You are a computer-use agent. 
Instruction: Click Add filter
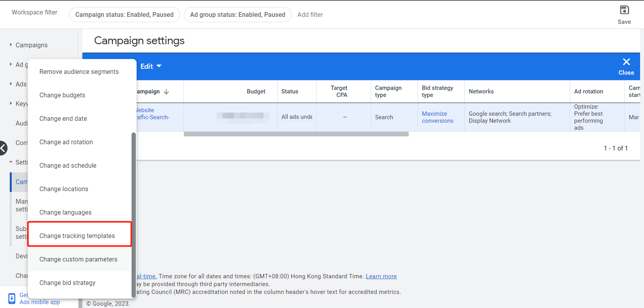click(x=310, y=15)
